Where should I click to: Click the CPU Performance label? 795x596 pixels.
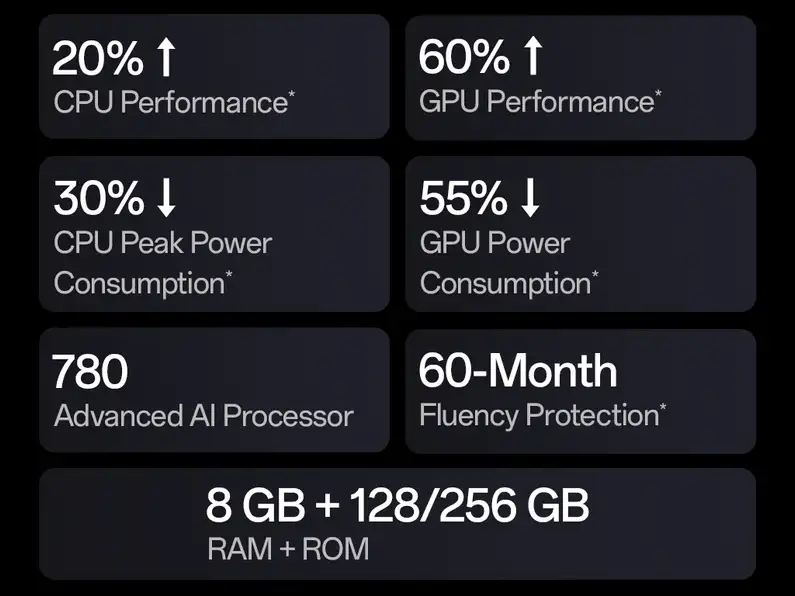169,102
